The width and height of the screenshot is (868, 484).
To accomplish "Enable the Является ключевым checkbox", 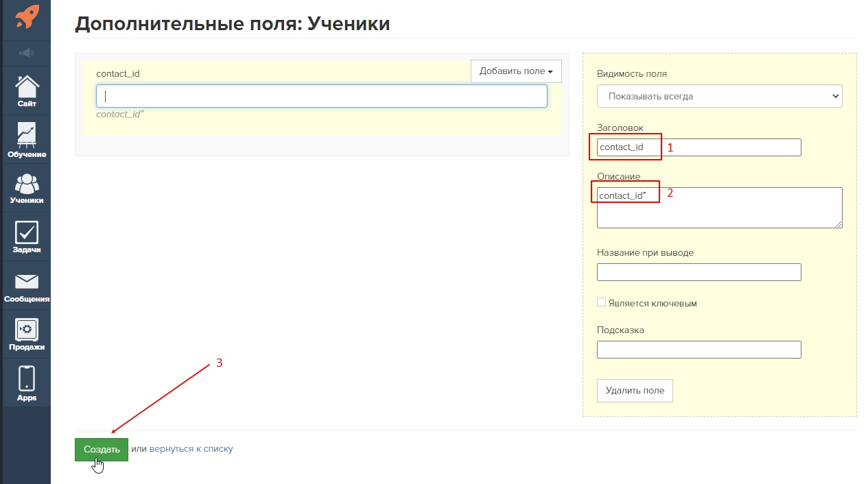I will 602,302.
